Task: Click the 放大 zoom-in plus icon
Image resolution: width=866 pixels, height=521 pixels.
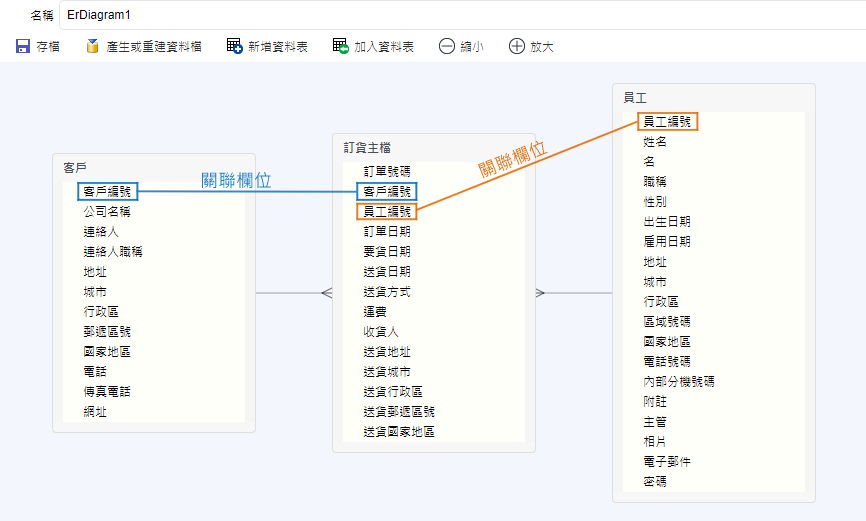Action: [516, 46]
